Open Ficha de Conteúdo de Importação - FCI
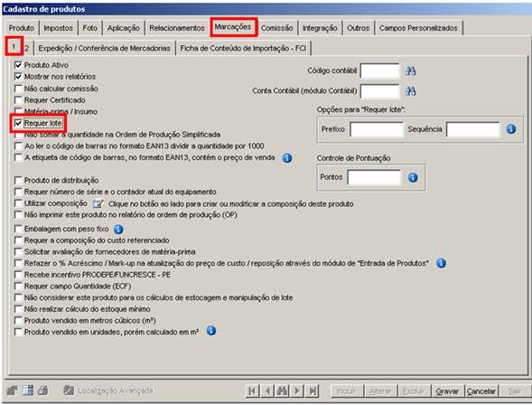This screenshot has width=532, height=405. coord(243,48)
